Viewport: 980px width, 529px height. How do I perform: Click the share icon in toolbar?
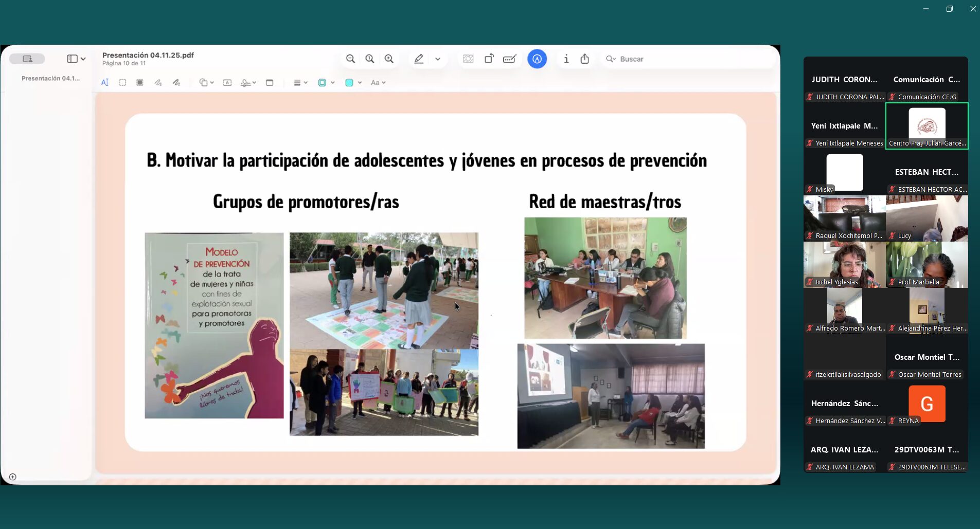pos(585,59)
